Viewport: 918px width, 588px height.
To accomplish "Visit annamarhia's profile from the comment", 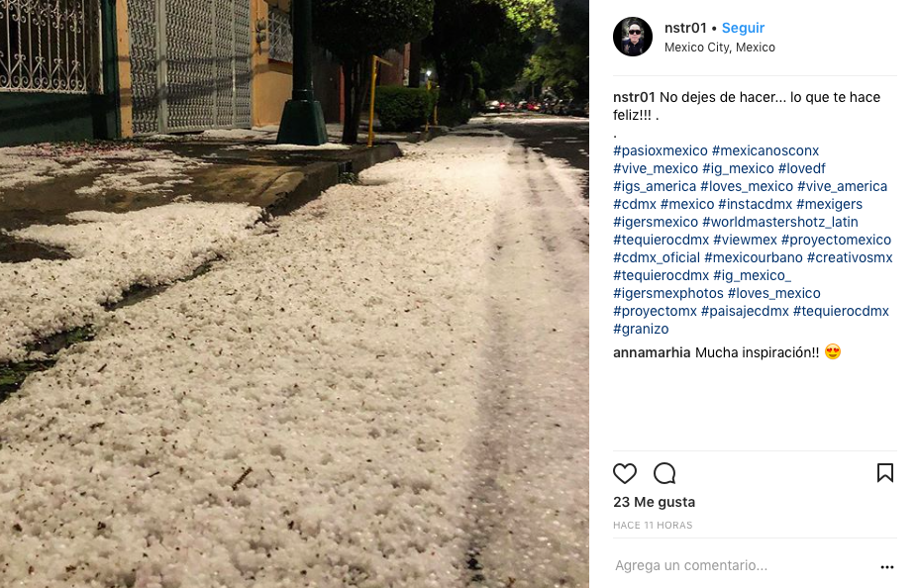I will point(652,352).
